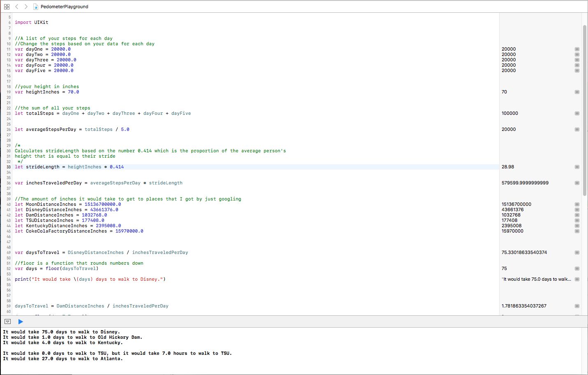The height and width of the screenshot is (375, 588).
Task: Run the playground with blue play button
Action: 21,321
